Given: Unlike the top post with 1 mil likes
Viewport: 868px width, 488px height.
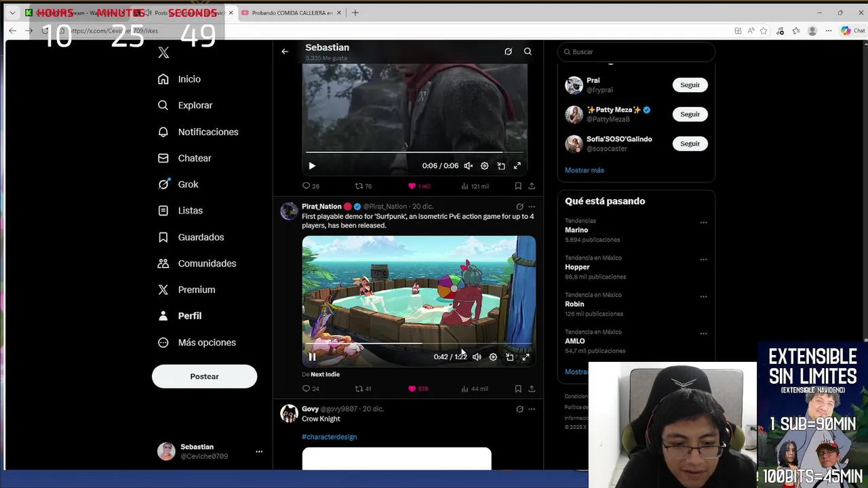Looking at the screenshot, I should pyautogui.click(x=418, y=186).
